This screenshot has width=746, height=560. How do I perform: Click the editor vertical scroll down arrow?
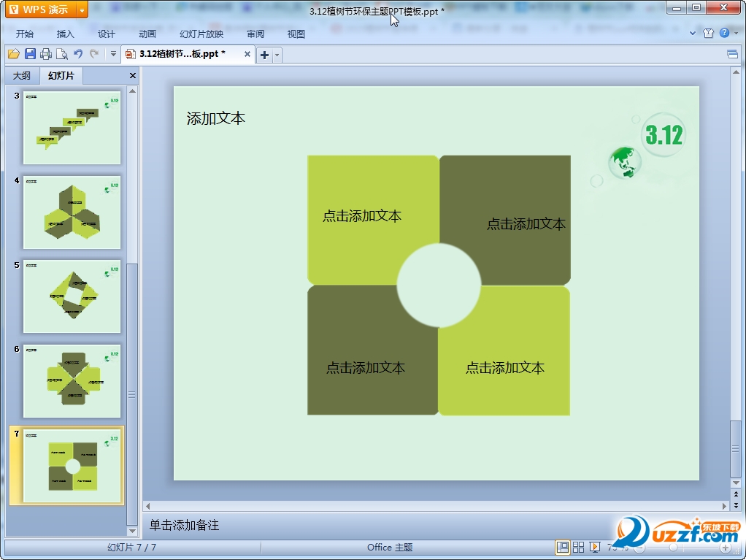coord(736,483)
